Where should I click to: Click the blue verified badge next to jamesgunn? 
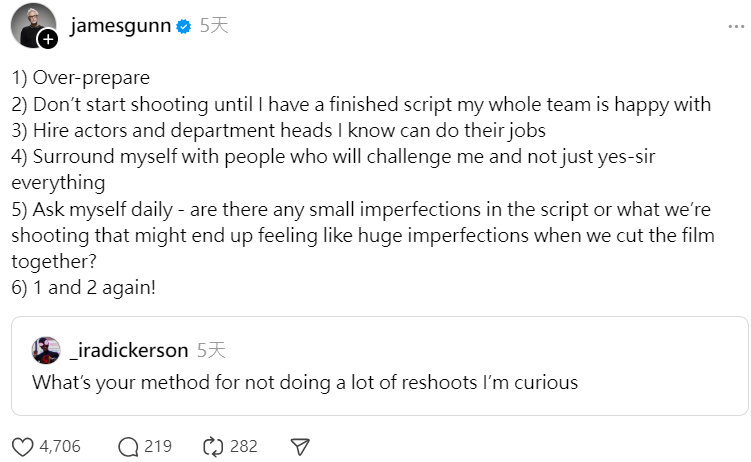[184, 26]
